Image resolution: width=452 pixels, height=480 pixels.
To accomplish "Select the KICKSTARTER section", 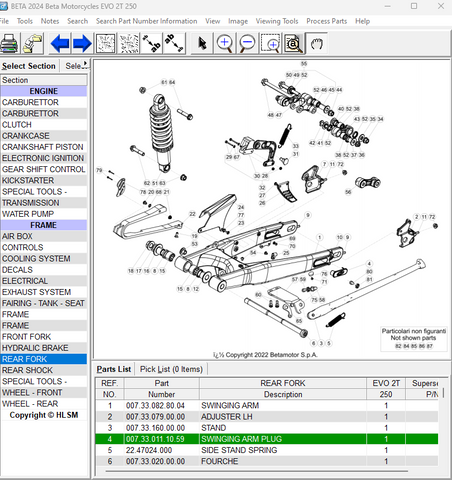I will tap(43, 180).
